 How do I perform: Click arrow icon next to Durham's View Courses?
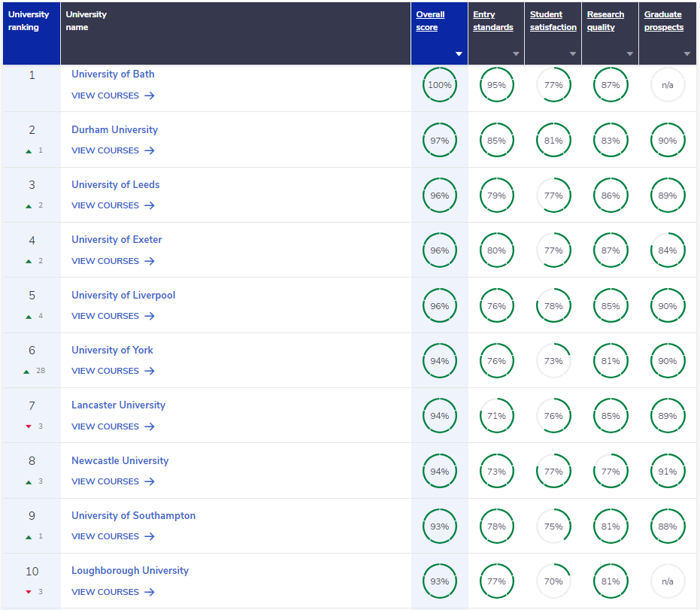coord(150,150)
